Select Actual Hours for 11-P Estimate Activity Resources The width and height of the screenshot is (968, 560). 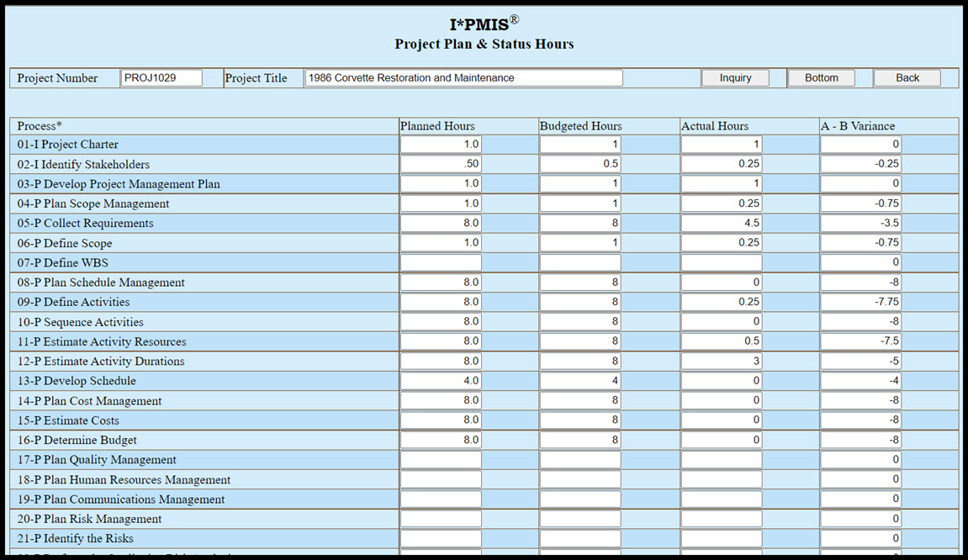point(721,341)
